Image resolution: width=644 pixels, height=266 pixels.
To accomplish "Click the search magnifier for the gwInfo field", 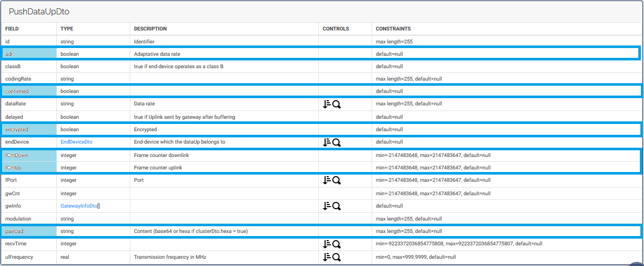I will click(336, 206).
